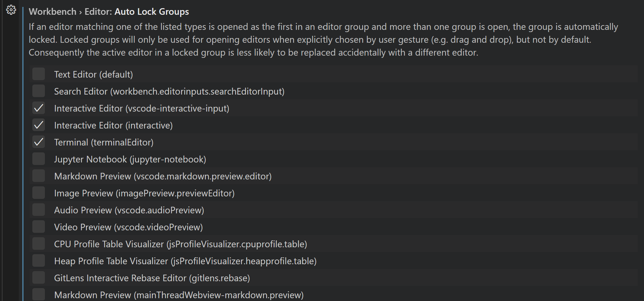This screenshot has height=301, width=644.
Task: Check Markdown Preview (vscode.markdown.preview.editor)
Action: (x=38, y=176)
